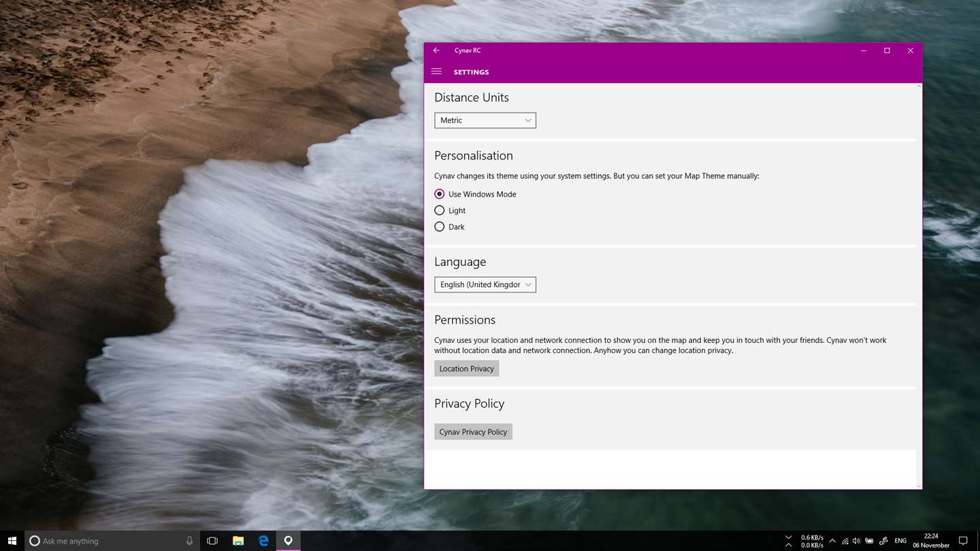Click the settings page vertical scrollbar
The height and width of the screenshot is (551, 980).
pyautogui.click(x=919, y=286)
